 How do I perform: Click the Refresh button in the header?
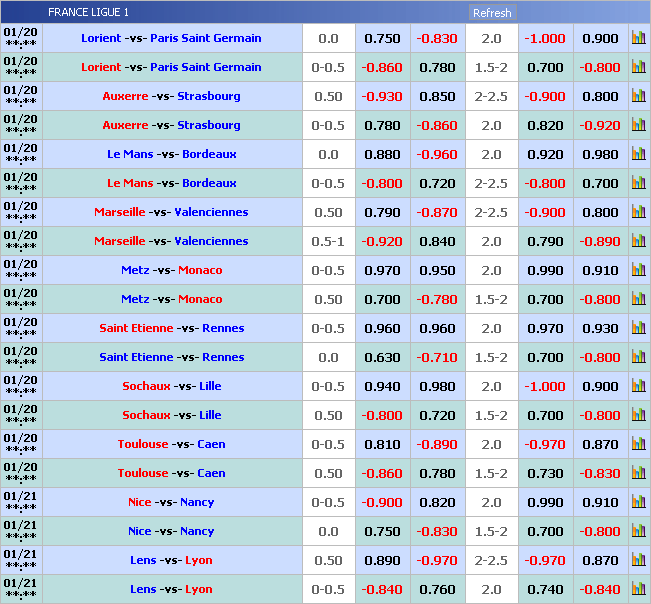coord(491,13)
